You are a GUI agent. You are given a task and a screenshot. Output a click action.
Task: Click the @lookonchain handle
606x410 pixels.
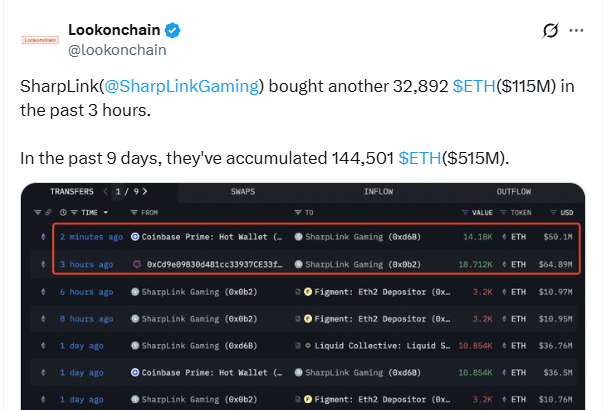[116, 49]
